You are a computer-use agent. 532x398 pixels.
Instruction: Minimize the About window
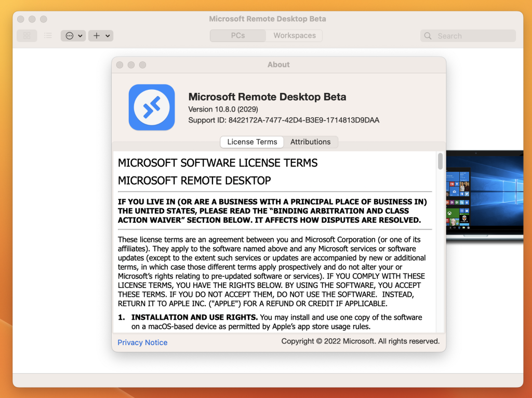[131, 65]
